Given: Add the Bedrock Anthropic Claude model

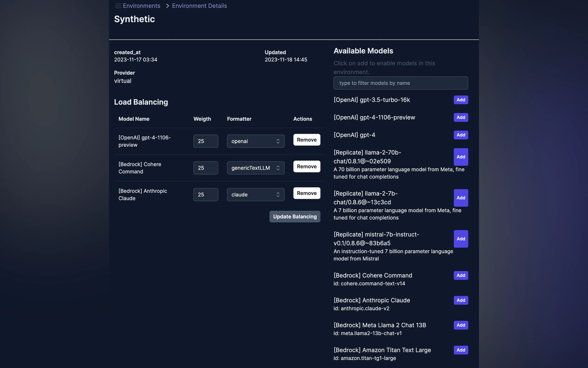Looking at the screenshot, I should [461, 300].
